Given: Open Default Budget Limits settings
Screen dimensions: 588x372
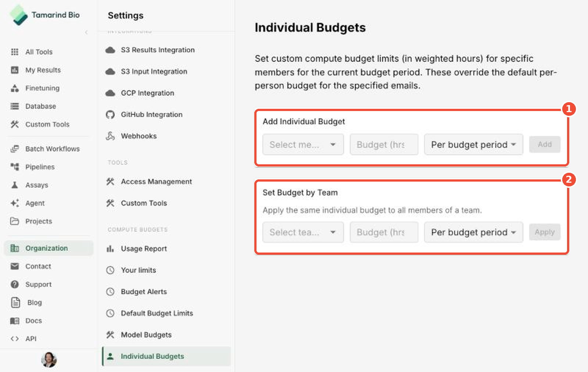Looking at the screenshot, I should coord(166,313).
